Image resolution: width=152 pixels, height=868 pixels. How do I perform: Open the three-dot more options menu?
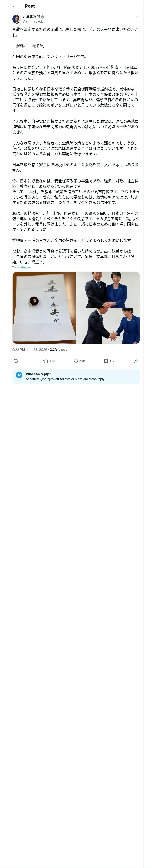point(137,17)
